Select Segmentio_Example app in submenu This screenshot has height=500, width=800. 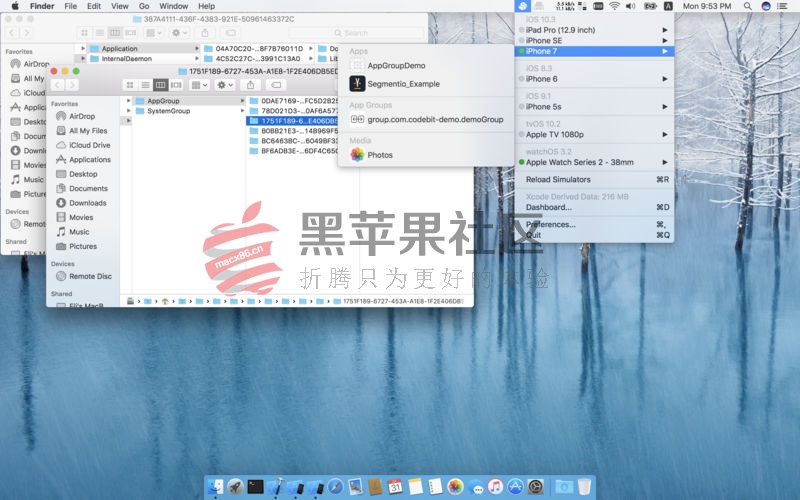point(426,84)
